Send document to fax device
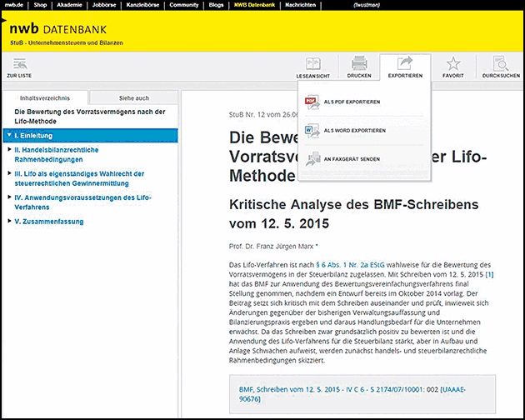The image size is (525, 420). click(351, 159)
